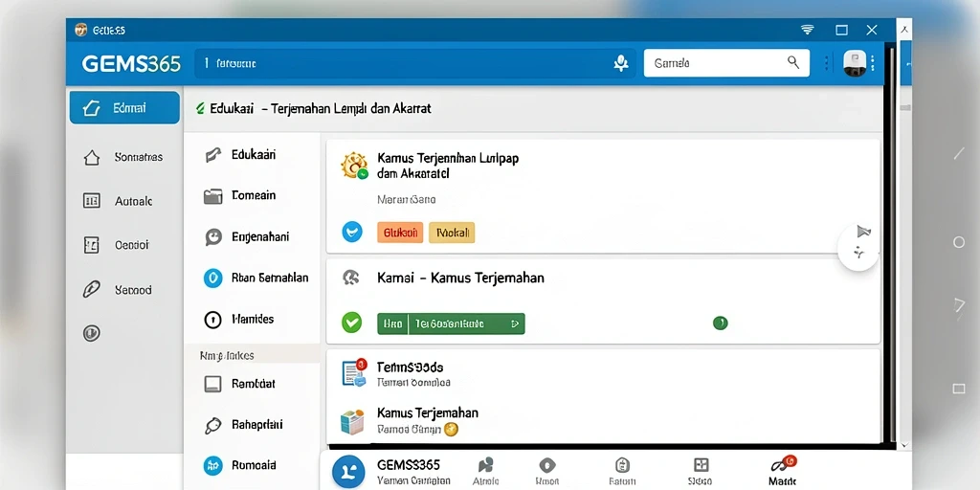Click the GEMS365 logo in the header

pyautogui.click(x=131, y=63)
